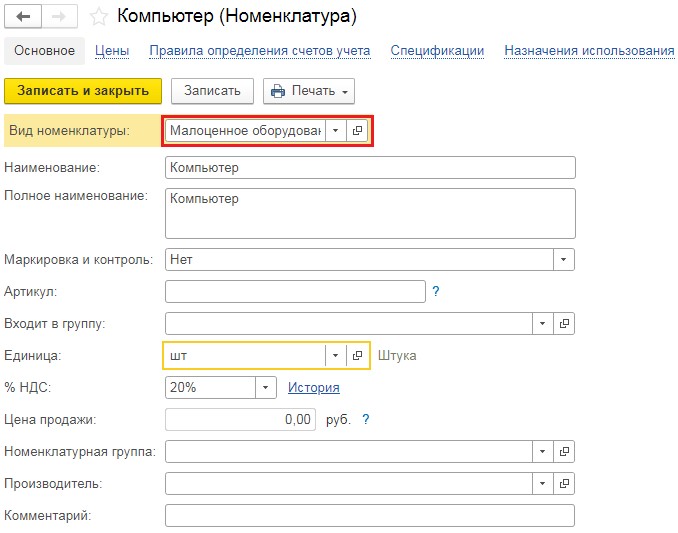The height and width of the screenshot is (533, 678).
Task: Expand the Вид номенклатуры dropdown
Action: point(336,131)
